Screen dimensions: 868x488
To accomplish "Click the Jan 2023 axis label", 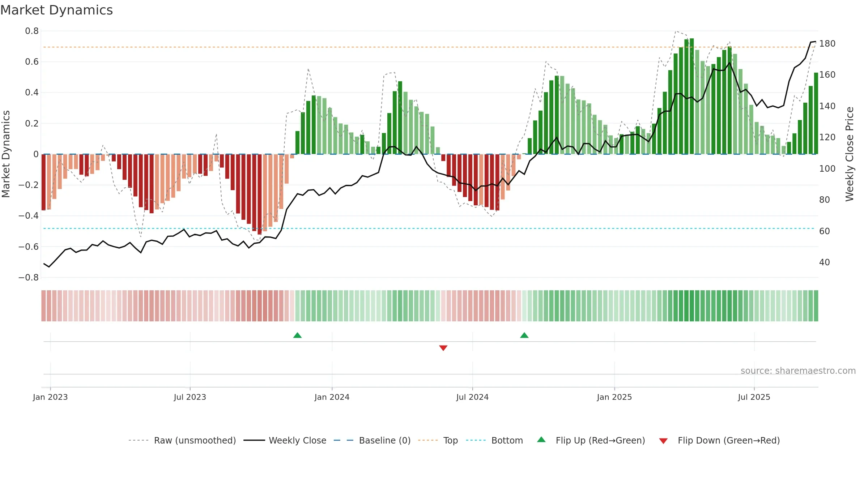I will point(50,397).
